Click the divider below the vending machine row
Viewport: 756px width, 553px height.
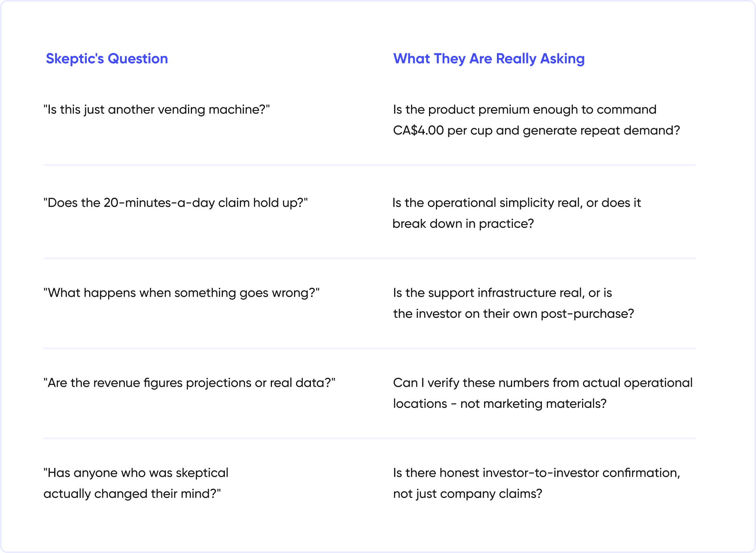[370, 165]
